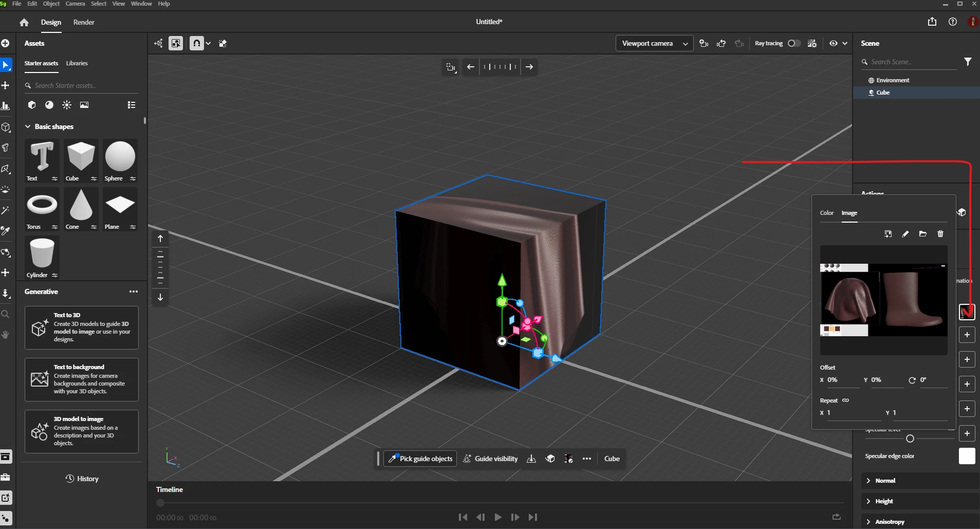Open more options in the bottom contextual bar

pyautogui.click(x=587, y=459)
